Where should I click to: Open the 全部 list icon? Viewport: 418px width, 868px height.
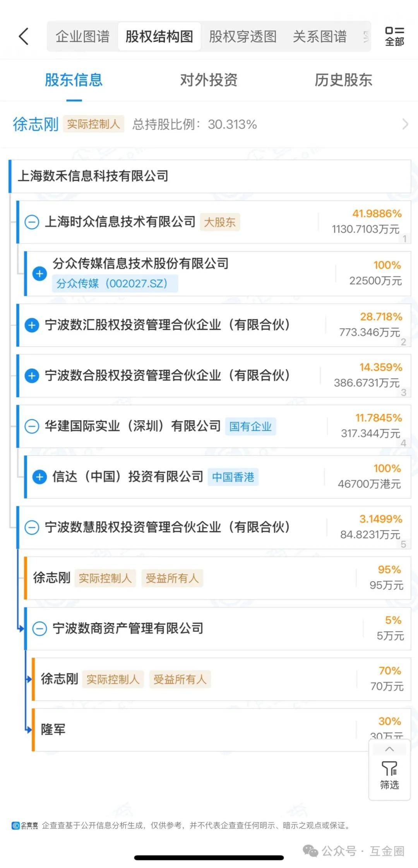[x=394, y=36]
